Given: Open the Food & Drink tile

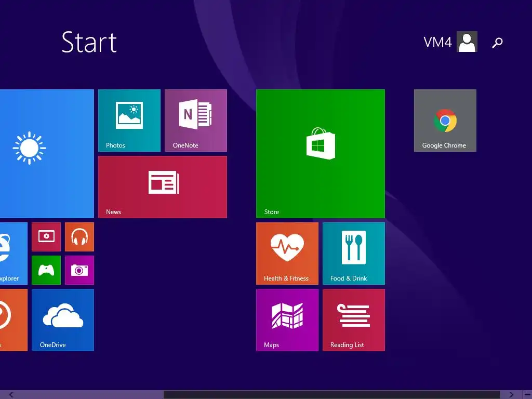Looking at the screenshot, I should 354,254.
